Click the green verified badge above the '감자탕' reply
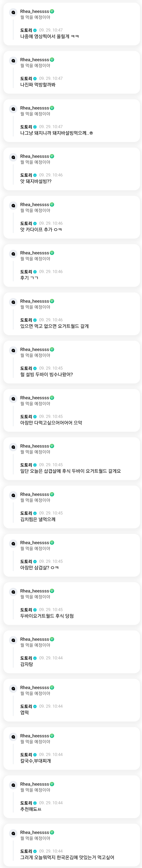Screen dimensions: 142x868 52,639
